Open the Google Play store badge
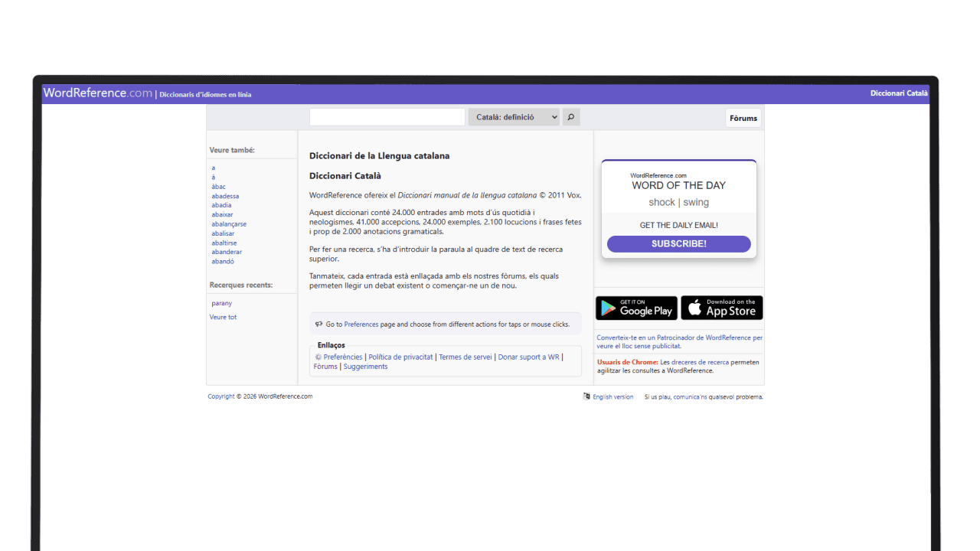This screenshot has height=551, width=980. (636, 308)
